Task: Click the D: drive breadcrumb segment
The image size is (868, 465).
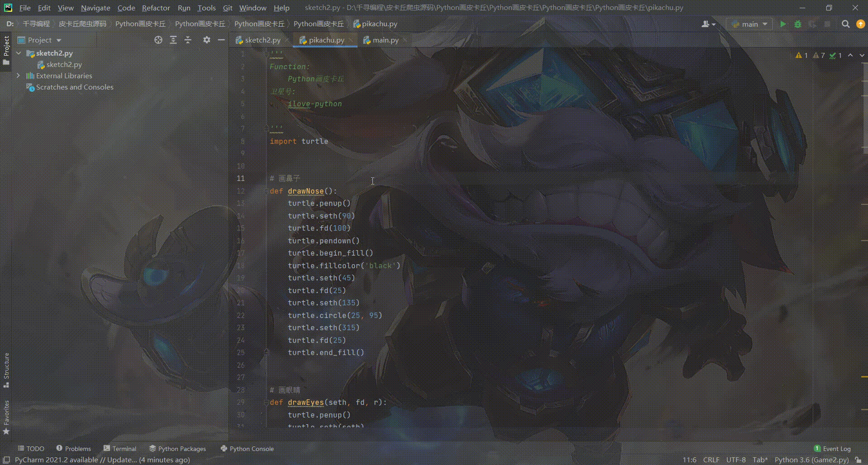Action: pos(10,24)
